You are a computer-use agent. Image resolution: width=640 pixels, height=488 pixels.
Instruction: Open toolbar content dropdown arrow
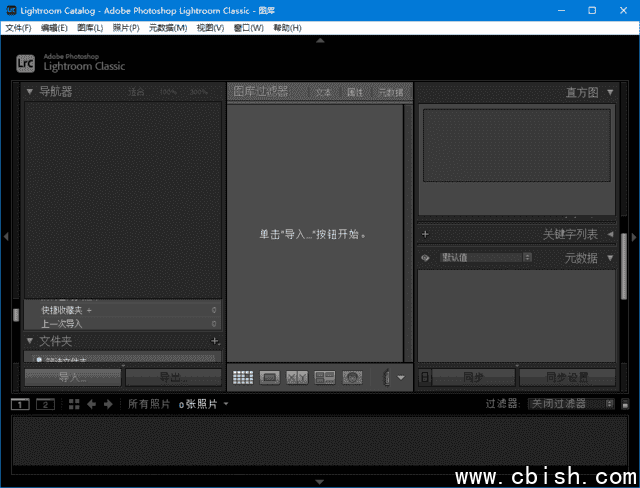(401, 377)
